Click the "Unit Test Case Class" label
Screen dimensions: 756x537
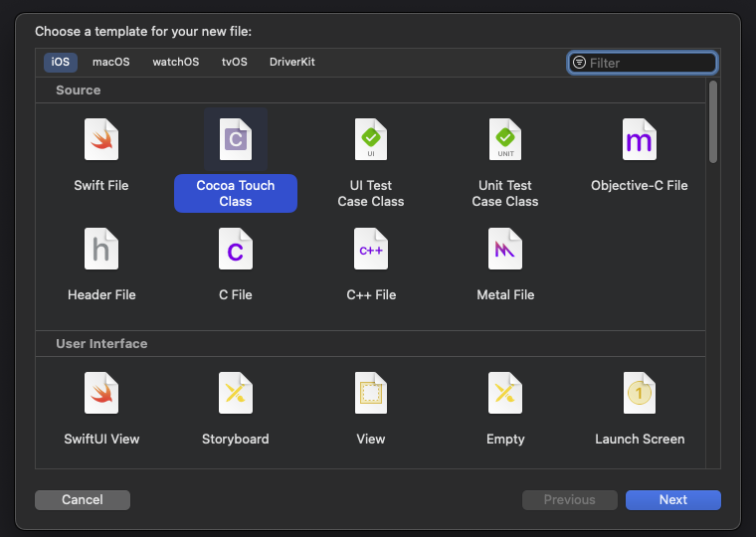[x=504, y=193]
